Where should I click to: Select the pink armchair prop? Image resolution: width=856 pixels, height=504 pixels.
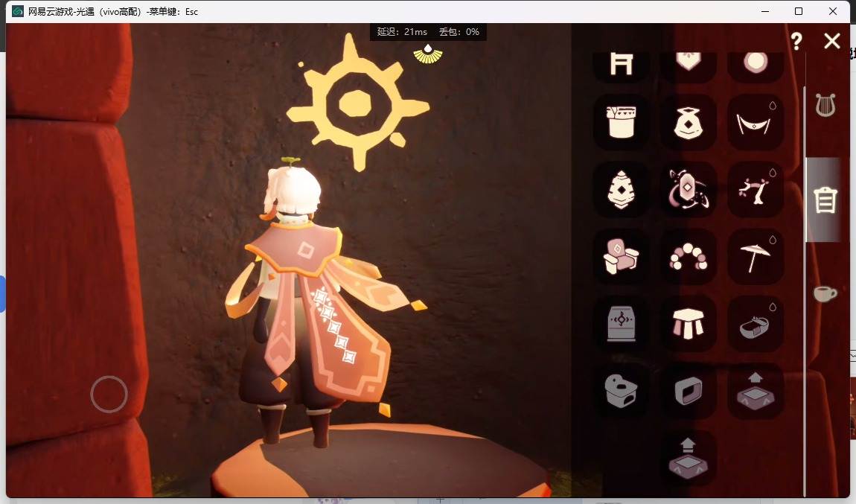[x=622, y=257]
